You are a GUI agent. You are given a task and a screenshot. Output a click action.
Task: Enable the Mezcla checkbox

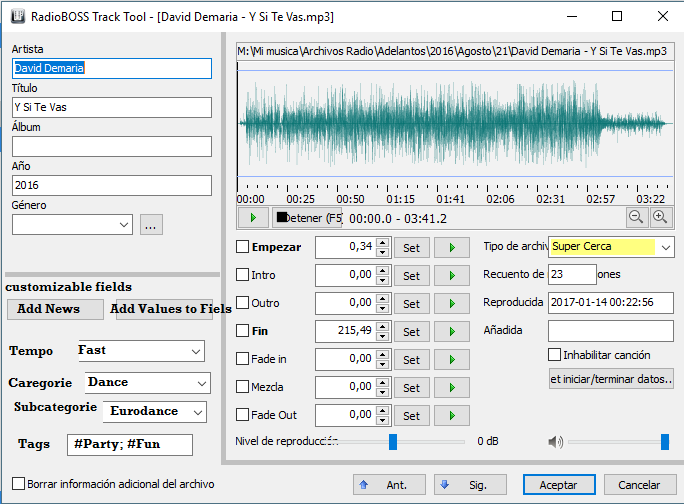pos(243,387)
